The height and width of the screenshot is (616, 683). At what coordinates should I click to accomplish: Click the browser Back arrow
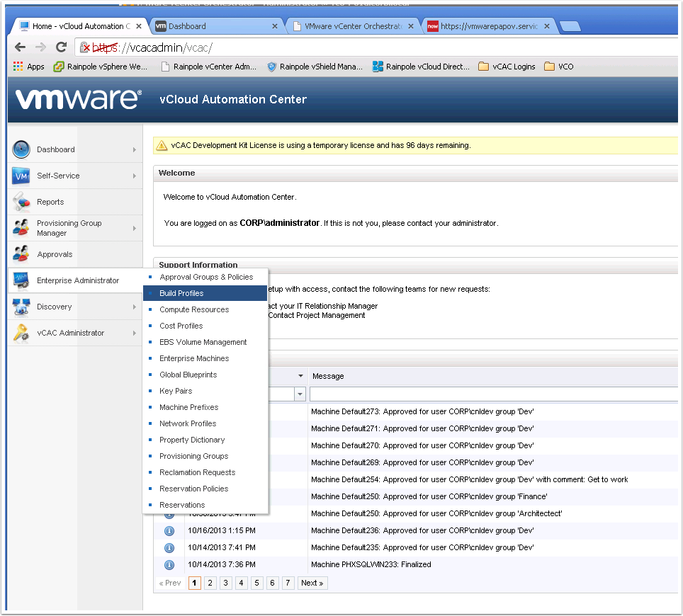point(20,47)
